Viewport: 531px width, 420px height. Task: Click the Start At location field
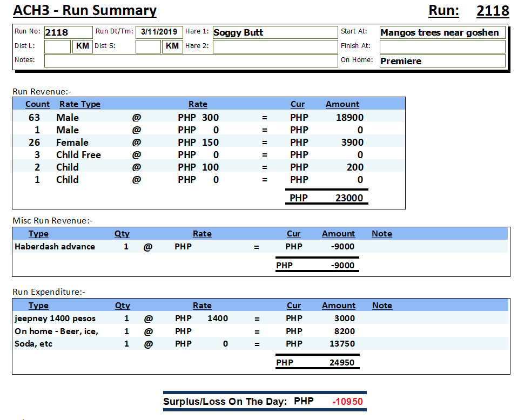point(442,32)
